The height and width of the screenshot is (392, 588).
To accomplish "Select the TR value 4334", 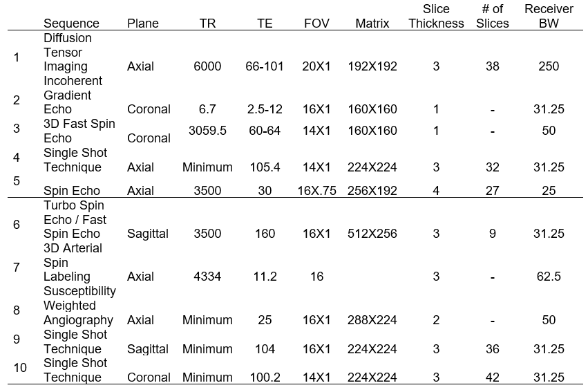I will tap(207, 277).
